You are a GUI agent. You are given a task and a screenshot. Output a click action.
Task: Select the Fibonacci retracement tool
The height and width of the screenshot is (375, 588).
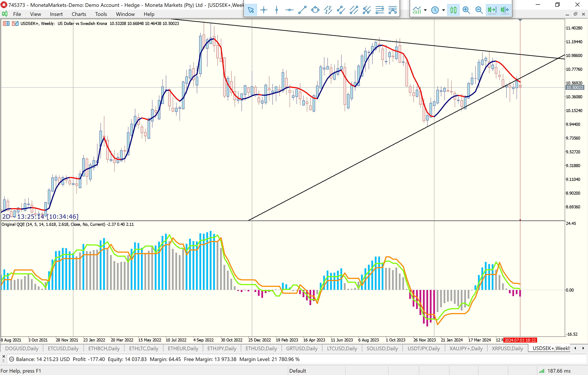pyautogui.click(x=380, y=10)
